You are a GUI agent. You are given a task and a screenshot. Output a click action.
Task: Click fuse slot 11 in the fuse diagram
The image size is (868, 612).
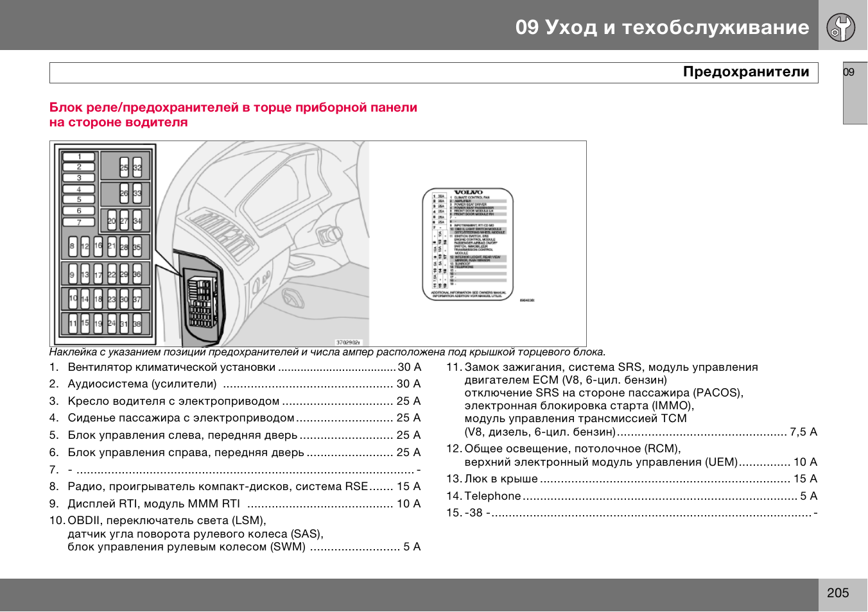(x=73, y=323)
